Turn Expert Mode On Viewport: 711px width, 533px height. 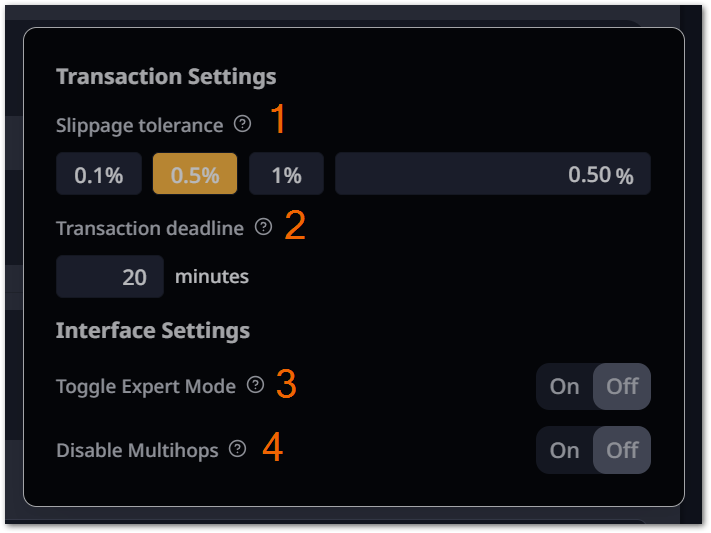565,386
